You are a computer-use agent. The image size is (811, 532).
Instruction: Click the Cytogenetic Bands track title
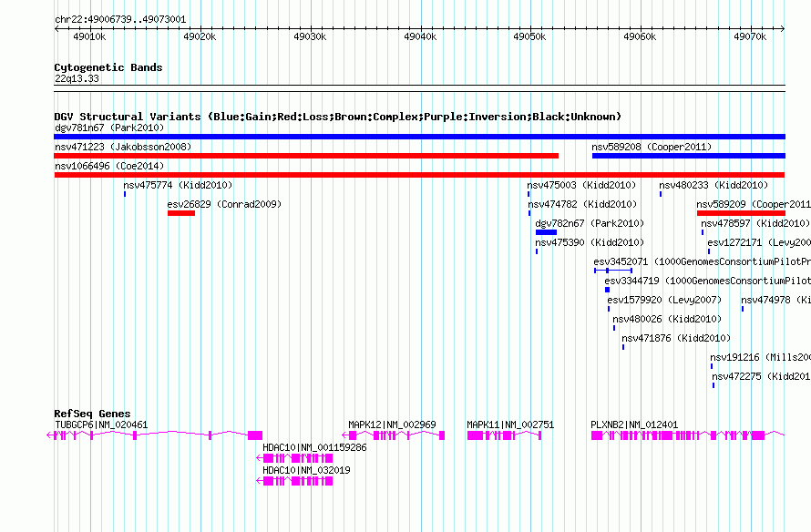coord(108,67)
